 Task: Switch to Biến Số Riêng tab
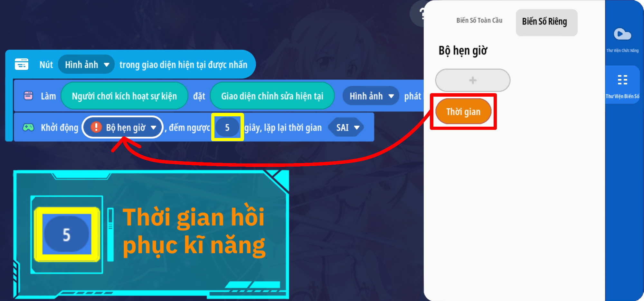click(x=546, y=22)
